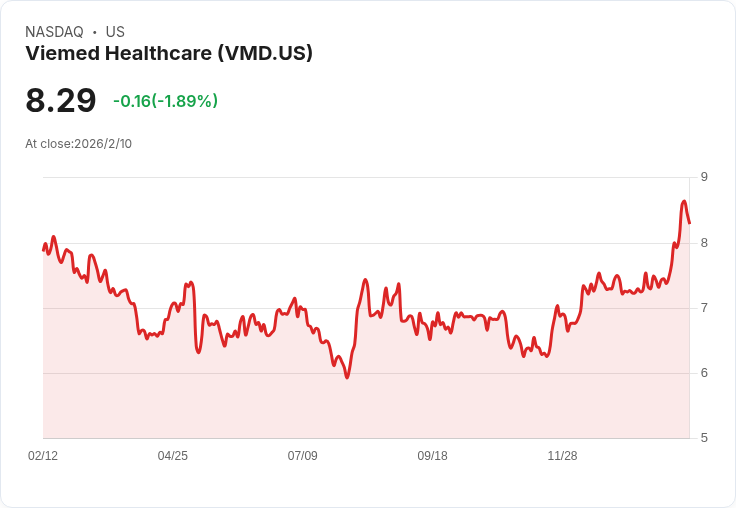Image resolution: width=736 pixels, height=508 pixels.
Task: Click the rightmost end of the price line
Action: [x=689, y=223]
